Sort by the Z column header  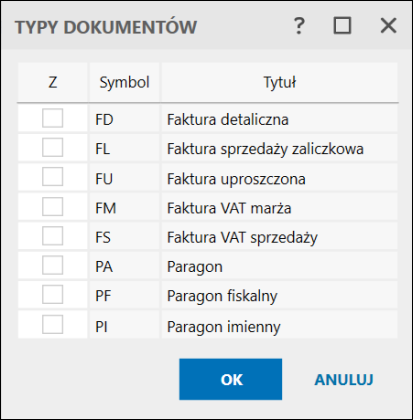pyautogui.click(x=53, y=82)
